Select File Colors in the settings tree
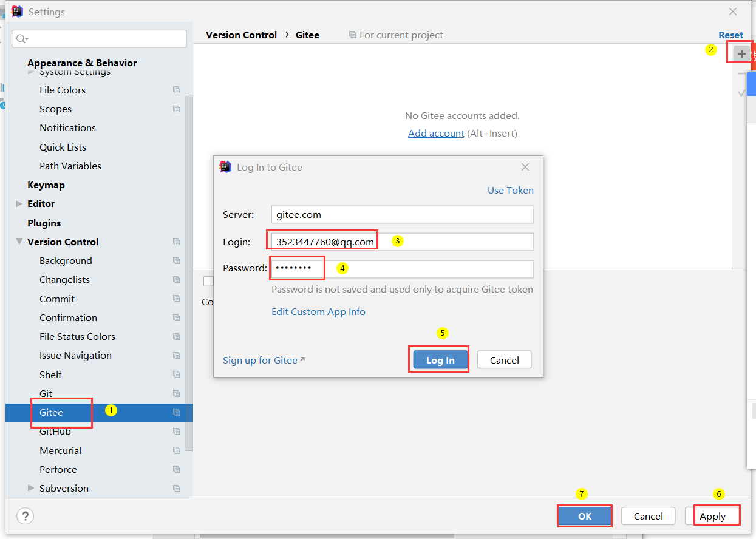 [x=63, y=90]
